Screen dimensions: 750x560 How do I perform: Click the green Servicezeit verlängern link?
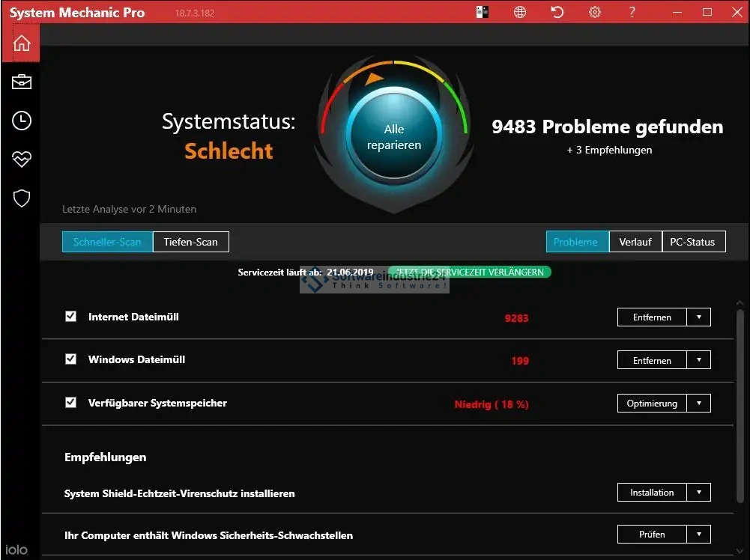pos(470,273)
